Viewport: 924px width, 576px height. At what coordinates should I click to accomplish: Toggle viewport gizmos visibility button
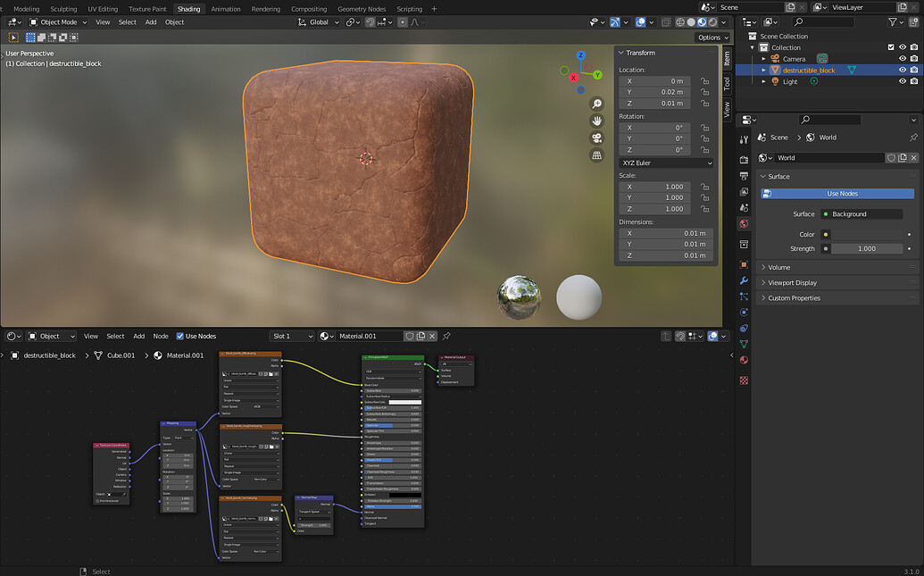click(615, 21)
